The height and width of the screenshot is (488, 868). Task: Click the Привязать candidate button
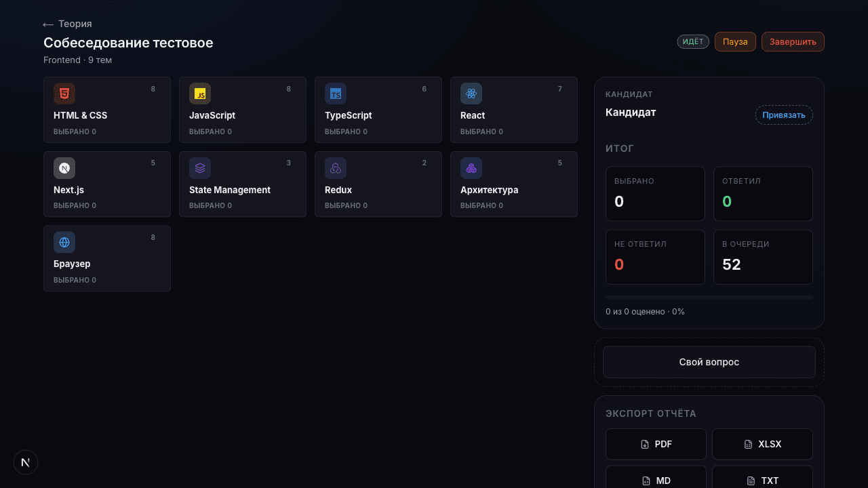click(x=784, y=115)
